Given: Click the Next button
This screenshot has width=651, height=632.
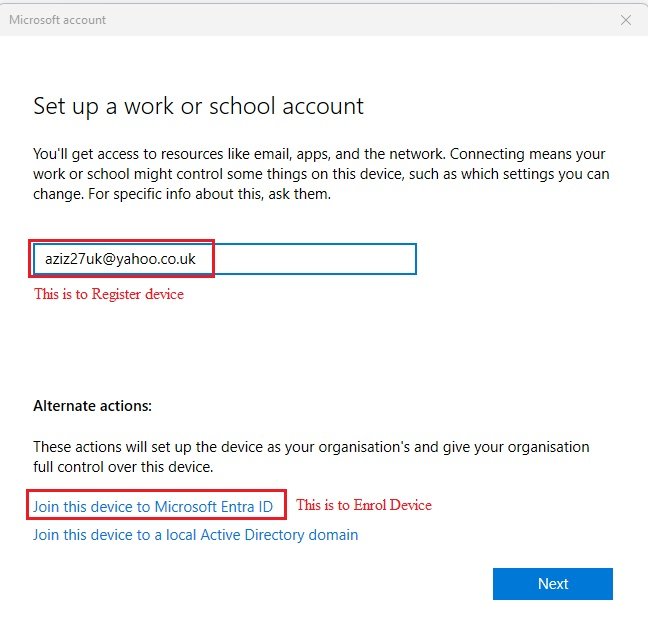Looking at the screenshot, I should (553, 584).
